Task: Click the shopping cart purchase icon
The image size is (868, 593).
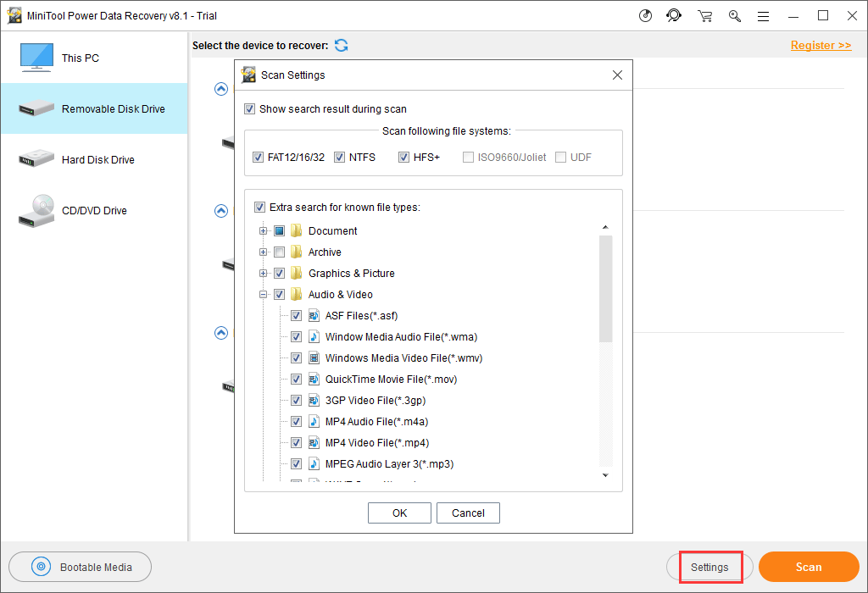Action: (x=704, y=15)
